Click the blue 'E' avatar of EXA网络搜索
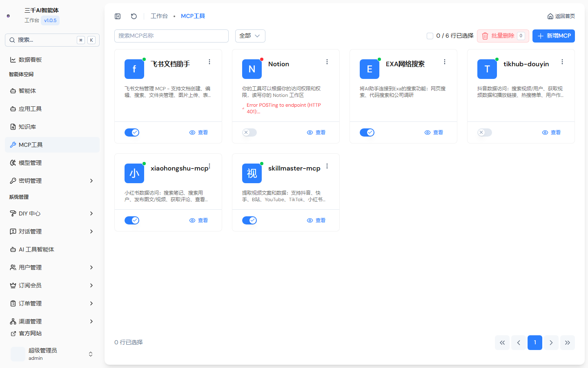Viewport: 588px width, 368px height. tap(370, 69)
